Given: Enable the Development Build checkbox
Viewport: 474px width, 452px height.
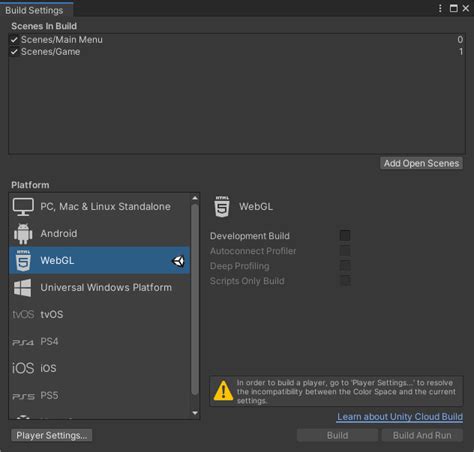Looking at the screenshot, I should tap(345, 235).
